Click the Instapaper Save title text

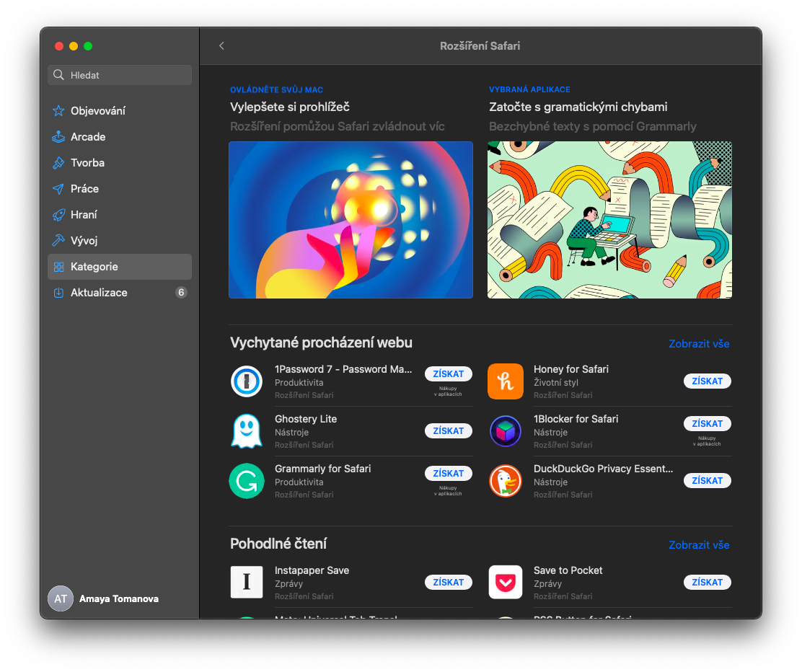tap(312, 570)
